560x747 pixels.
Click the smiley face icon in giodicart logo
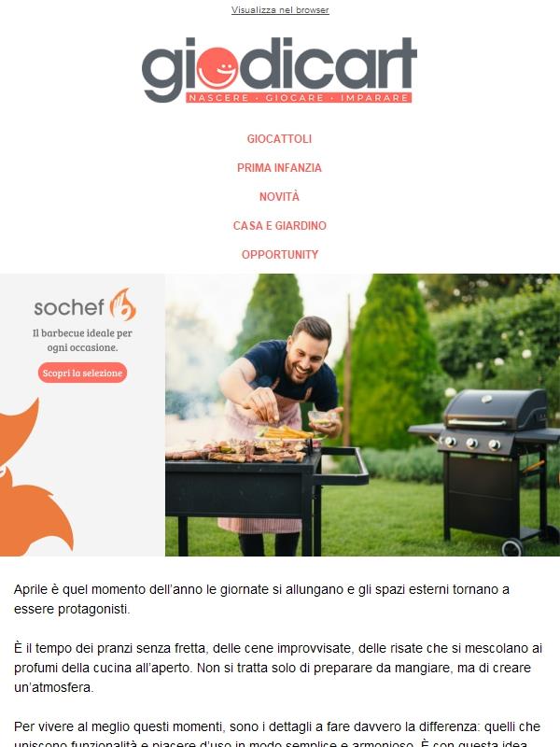tap(217, 67)
